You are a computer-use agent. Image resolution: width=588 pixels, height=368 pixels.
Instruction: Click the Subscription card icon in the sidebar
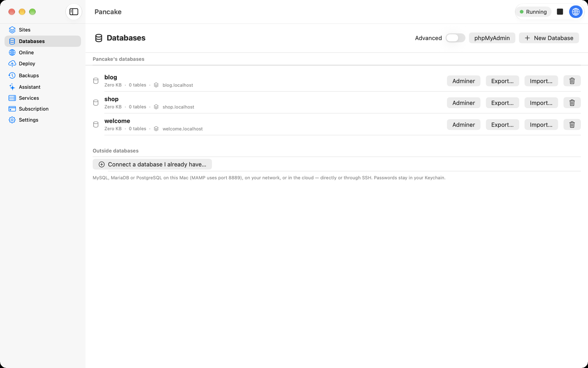[x=12, y=109]
